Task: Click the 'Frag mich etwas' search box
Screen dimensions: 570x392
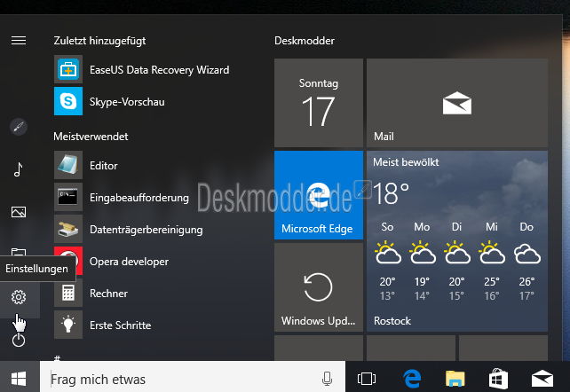Action: (x=193, y=377)
